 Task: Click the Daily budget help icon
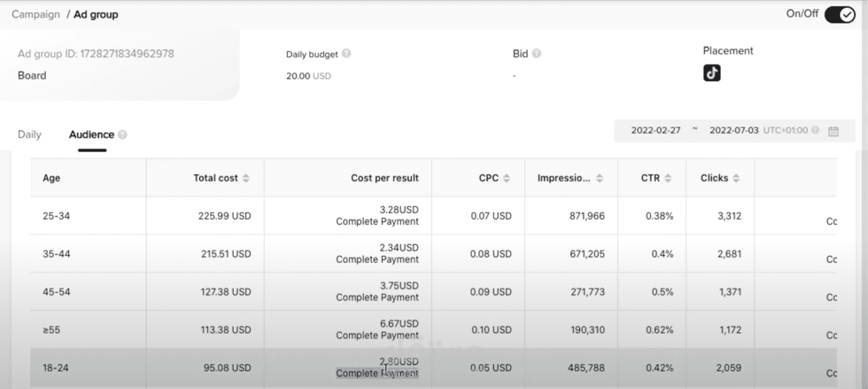pyautogui.click(x=346, y=53)
